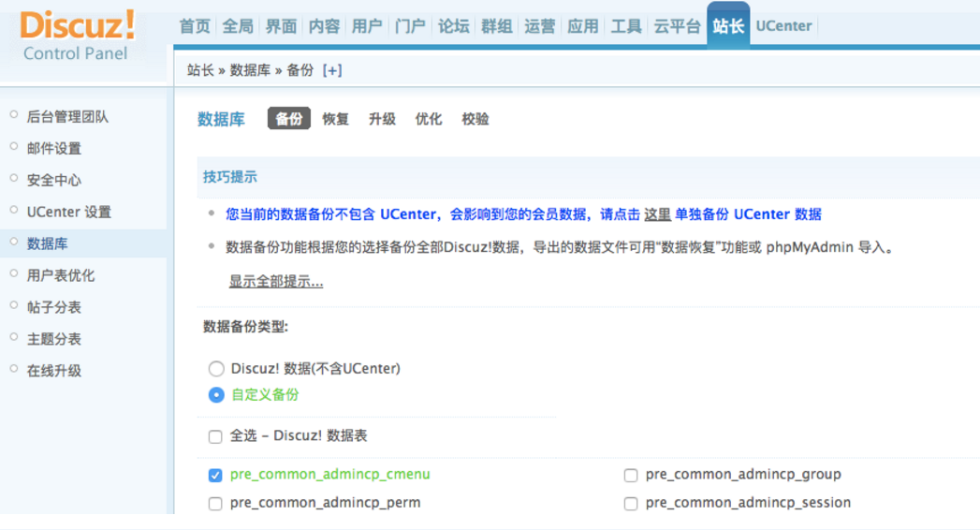Select the 自定义备份 radio button
This screenshot has height=530, width=980.
[x=216, y=395]
